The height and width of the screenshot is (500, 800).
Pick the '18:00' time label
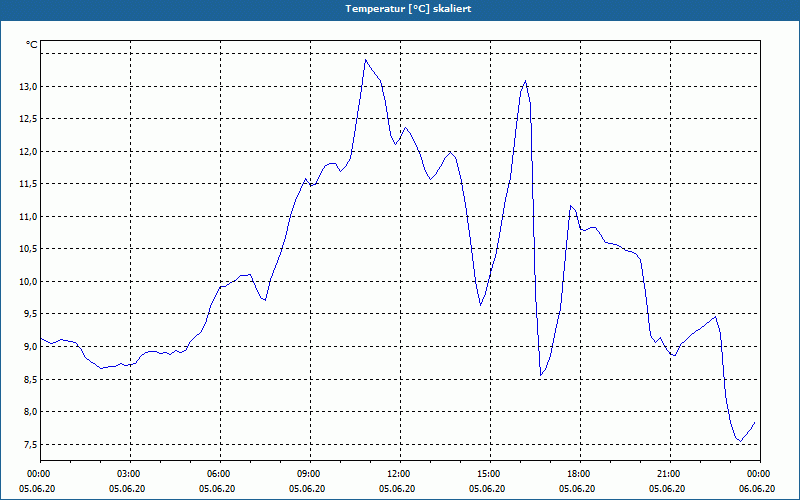click(x=580, y=474)
